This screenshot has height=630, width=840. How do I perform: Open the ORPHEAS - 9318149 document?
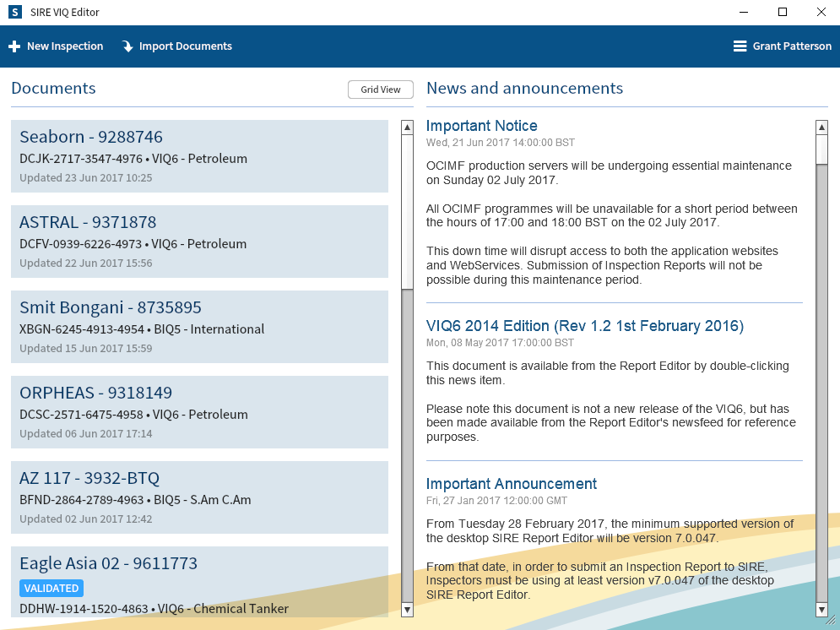tap(199, 411)
